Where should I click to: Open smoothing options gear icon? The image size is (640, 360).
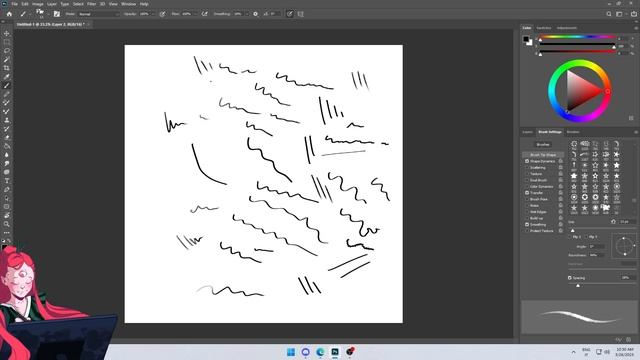[256, 14]
